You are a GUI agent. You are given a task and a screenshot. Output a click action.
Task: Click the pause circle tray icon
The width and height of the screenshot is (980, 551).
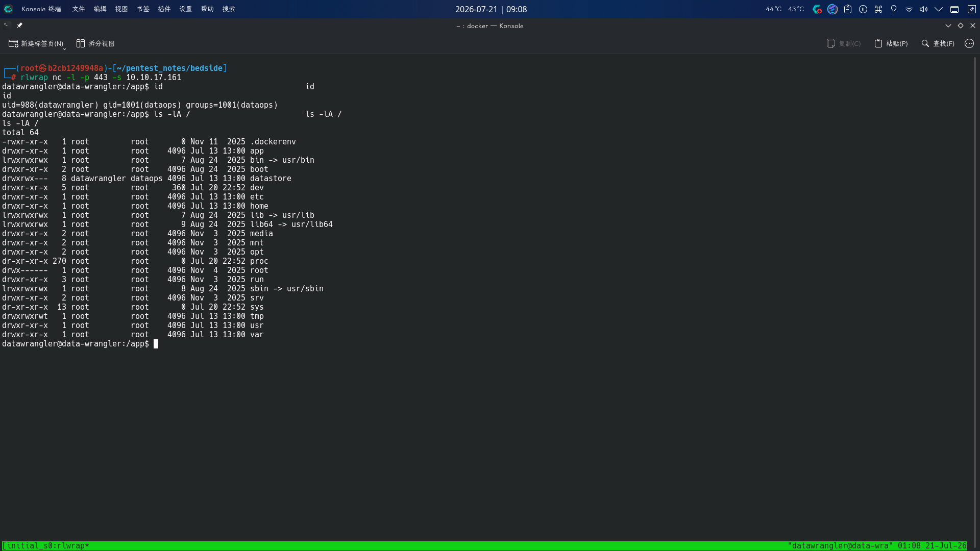click(x=863, y=9)
